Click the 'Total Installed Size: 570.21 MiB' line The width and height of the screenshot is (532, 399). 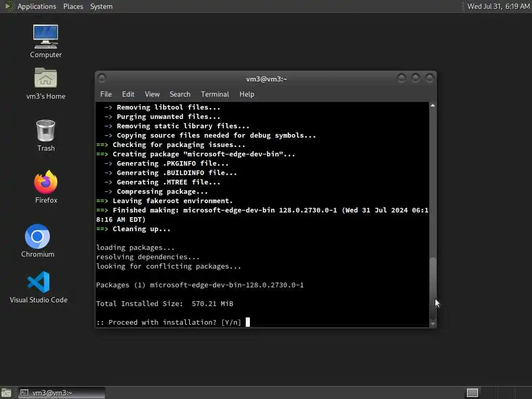(165, 303)
